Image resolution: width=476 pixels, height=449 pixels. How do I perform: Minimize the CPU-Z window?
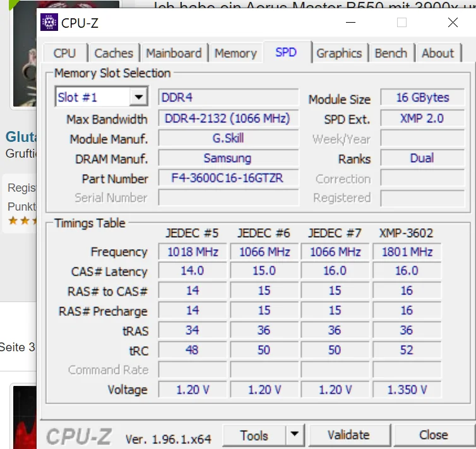pyautogui.click(x=350, y=23)
